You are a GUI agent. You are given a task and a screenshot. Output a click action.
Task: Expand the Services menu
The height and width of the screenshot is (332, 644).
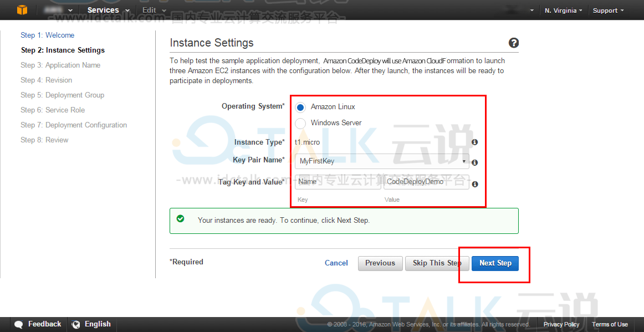pyautogui.click(x=109, y=10)
